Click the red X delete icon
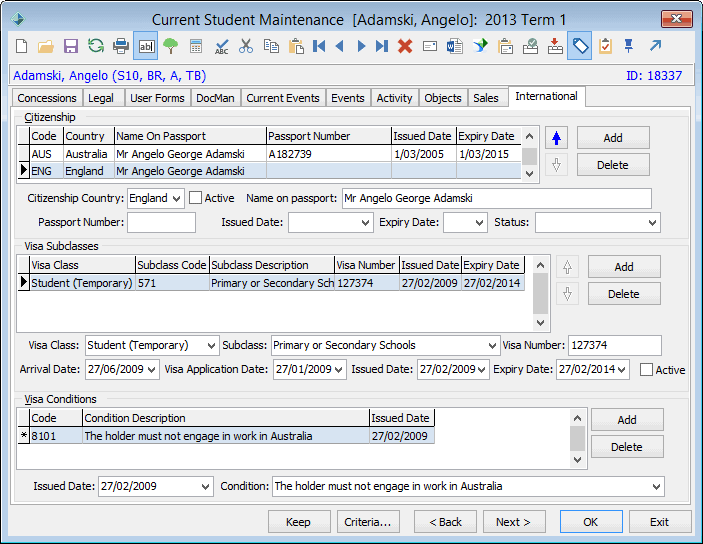 405,46
